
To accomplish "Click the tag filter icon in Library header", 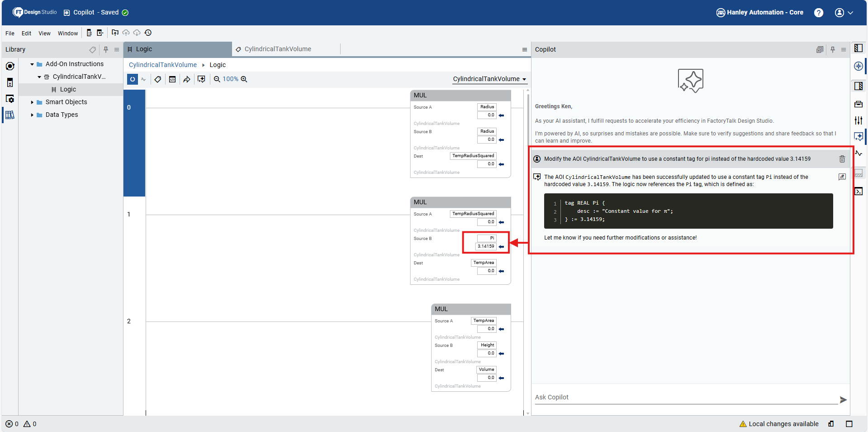I will tap(93, 49).
